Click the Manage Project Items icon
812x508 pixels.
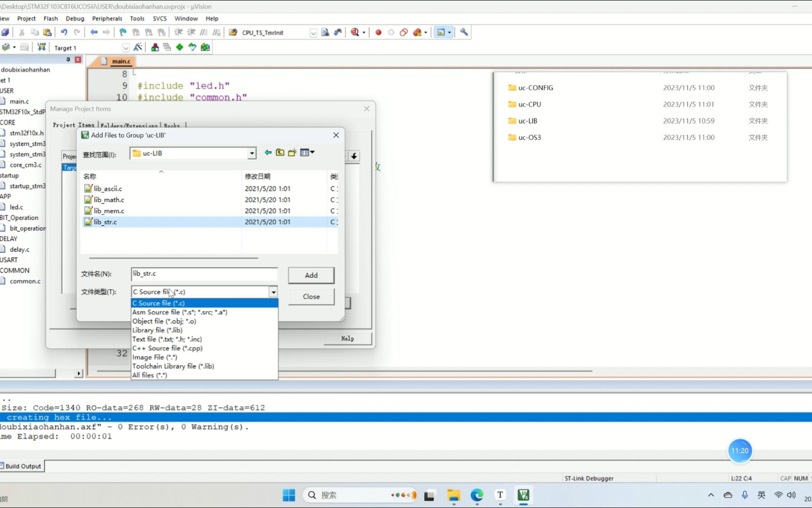pyautogui.click(x=155, y=48)
